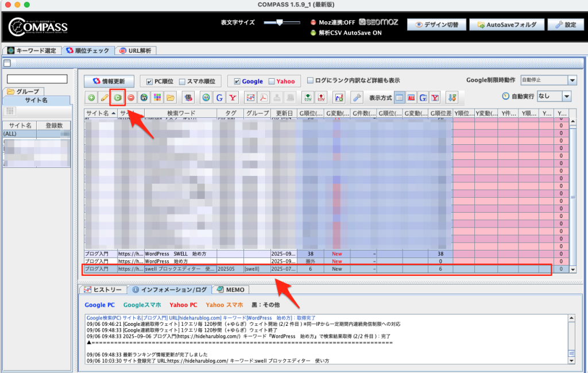Click the green add-site plus icon
Viewport: 588px width, 373px height.
(x=92, y=98)
